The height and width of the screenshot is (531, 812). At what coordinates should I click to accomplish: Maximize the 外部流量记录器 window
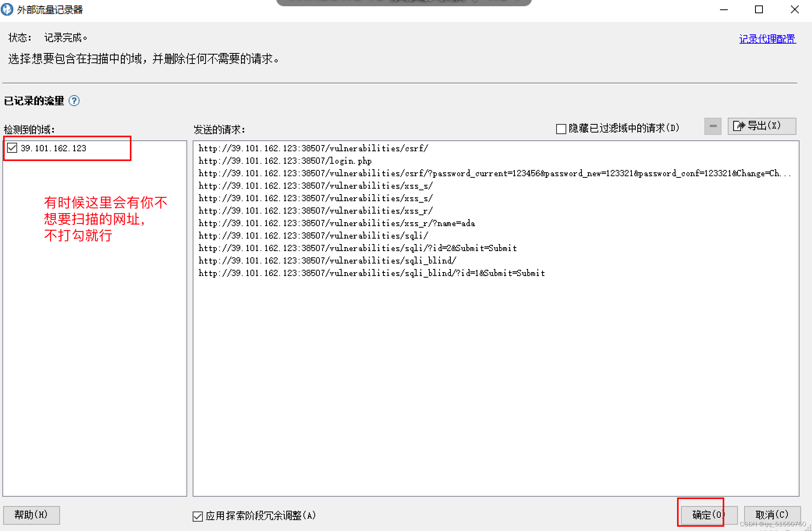[759, 9]
